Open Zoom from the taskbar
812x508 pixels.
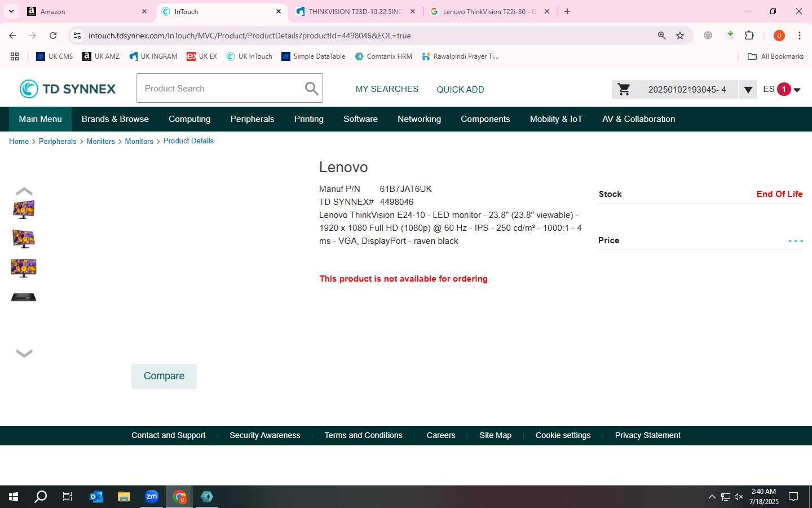pos(151,497)
